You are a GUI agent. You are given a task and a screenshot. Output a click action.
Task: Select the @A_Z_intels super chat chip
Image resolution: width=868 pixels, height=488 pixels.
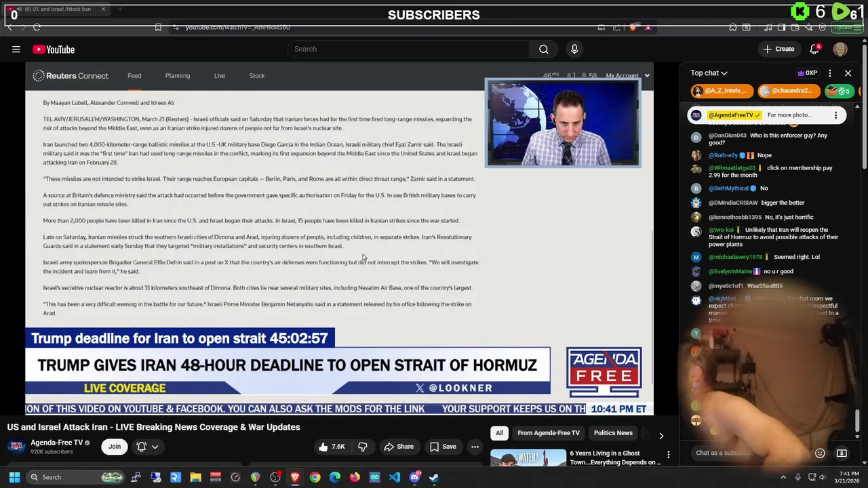pos(722,91)
